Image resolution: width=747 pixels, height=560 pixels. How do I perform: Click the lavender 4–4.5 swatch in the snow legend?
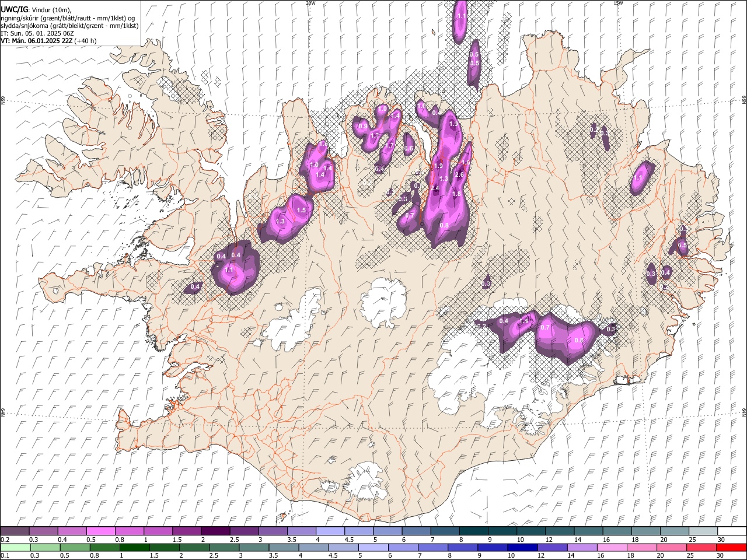pyautogui.click(x=330, y=531)
